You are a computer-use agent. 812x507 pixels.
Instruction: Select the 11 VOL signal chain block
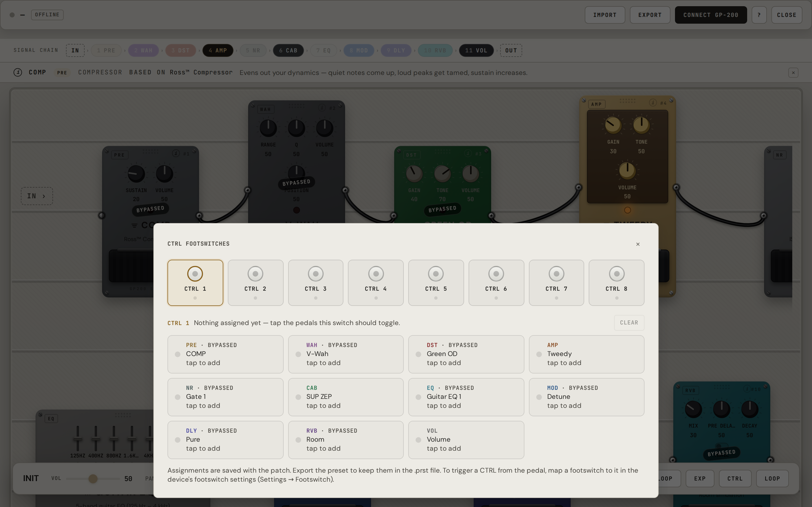(x=476, y=51)
